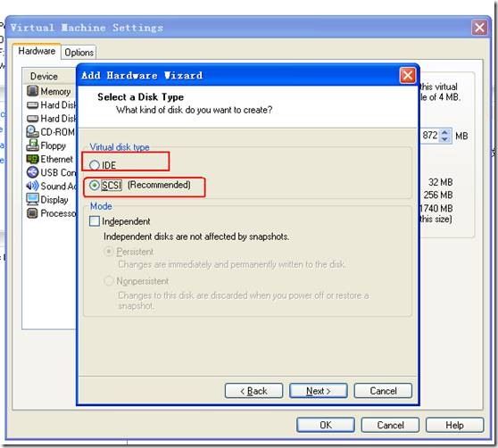Select the Processors device icon
The image size is (498, 448).
[32, 213]
